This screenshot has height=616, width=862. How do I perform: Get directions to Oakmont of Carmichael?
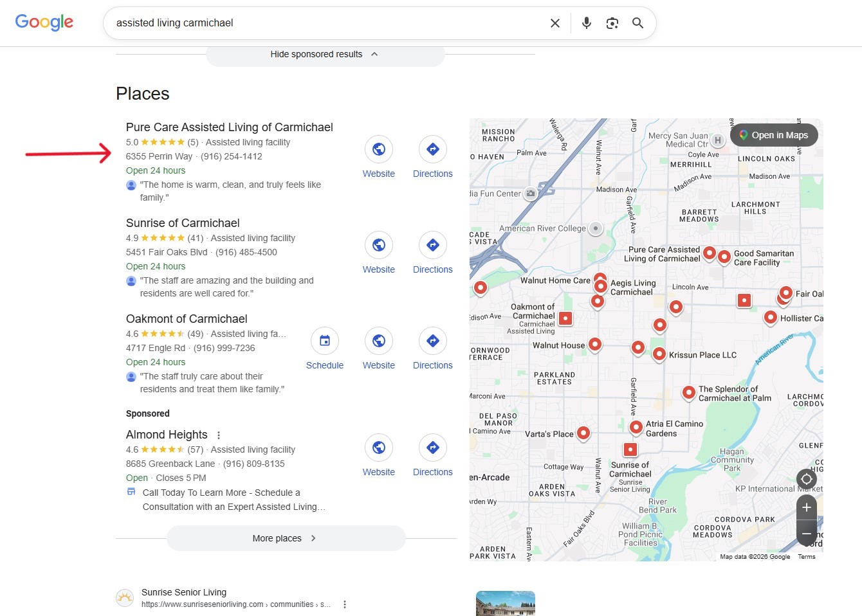433,341
